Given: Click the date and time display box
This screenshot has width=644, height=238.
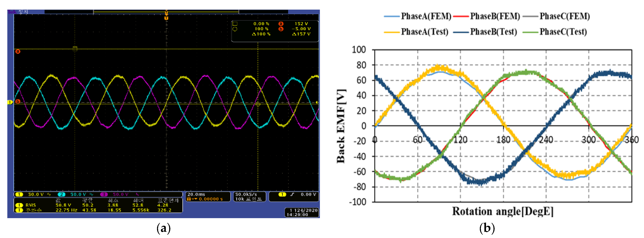Looking at the screenshot, I should tap(302, 212).
